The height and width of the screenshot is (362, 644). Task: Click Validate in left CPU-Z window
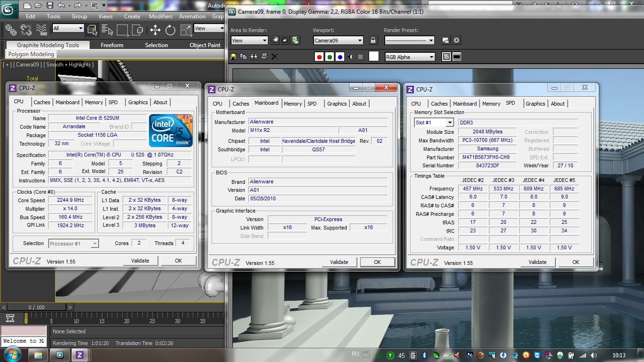tap(140, 261)
